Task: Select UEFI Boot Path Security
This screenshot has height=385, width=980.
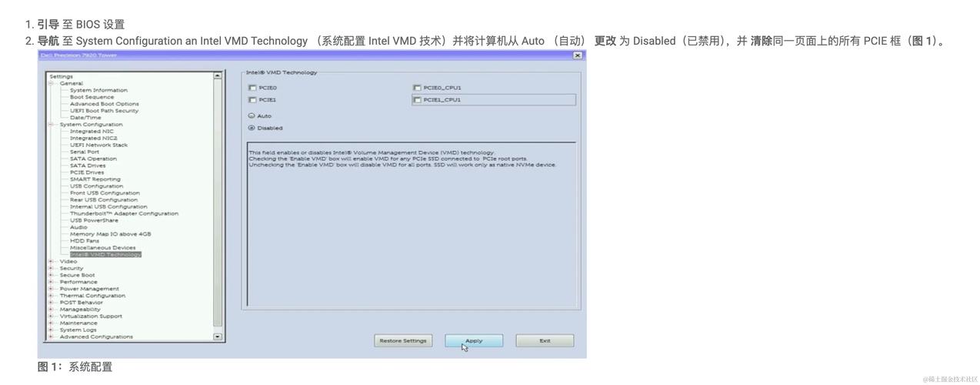Action: pyautogui.click(x=104, y=111)
